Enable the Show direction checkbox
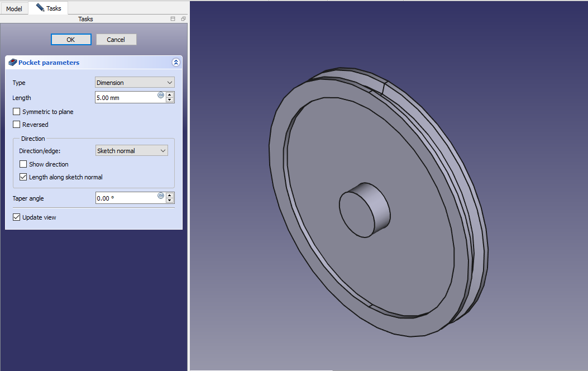 coord(23,164)
